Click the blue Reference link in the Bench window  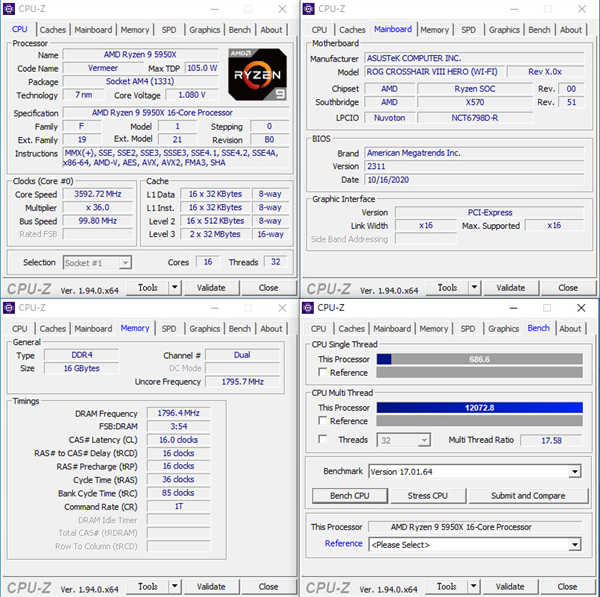click(343, 544)
